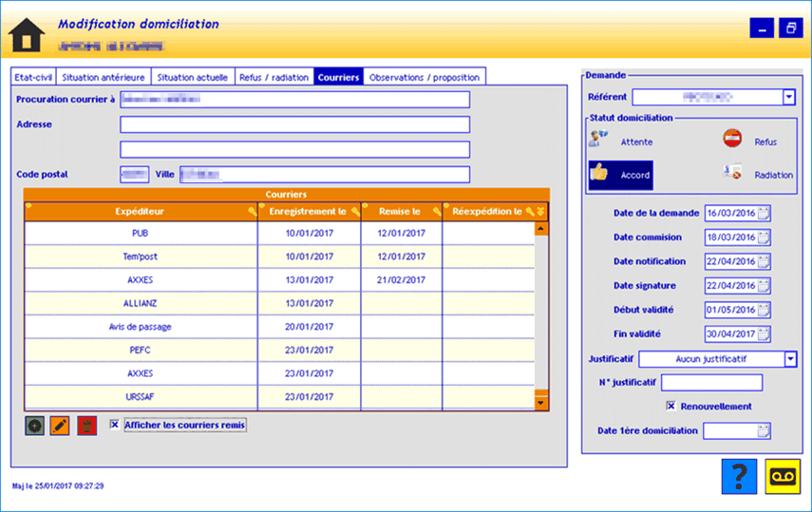Screen dimensions: 812x512
Task: Open the Observations / proposition tab
Action: [424, 77]
